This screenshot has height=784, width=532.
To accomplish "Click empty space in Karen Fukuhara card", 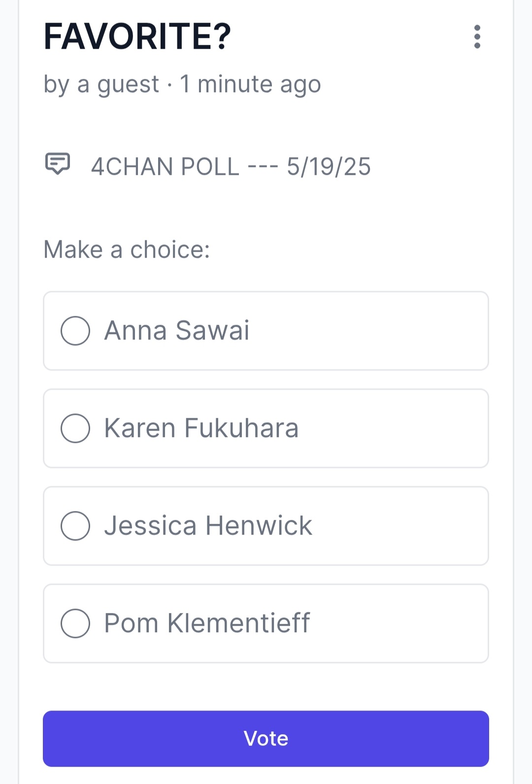I will coord(394,428).
